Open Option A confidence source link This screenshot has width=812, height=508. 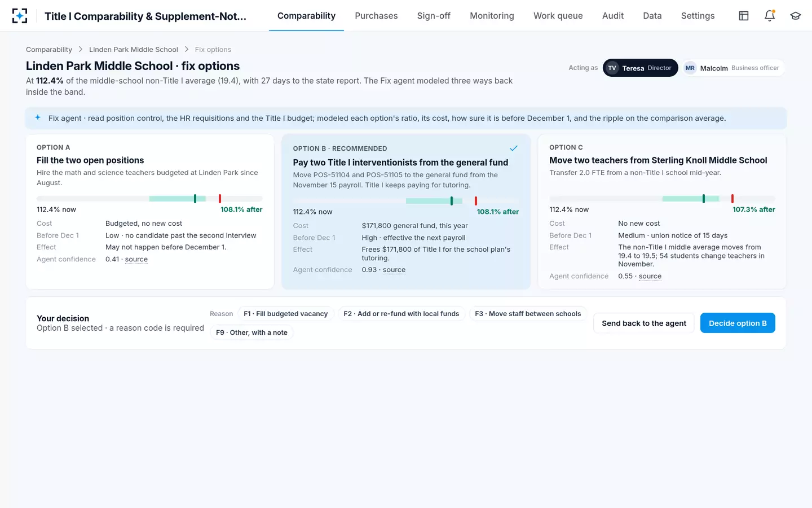136,259
